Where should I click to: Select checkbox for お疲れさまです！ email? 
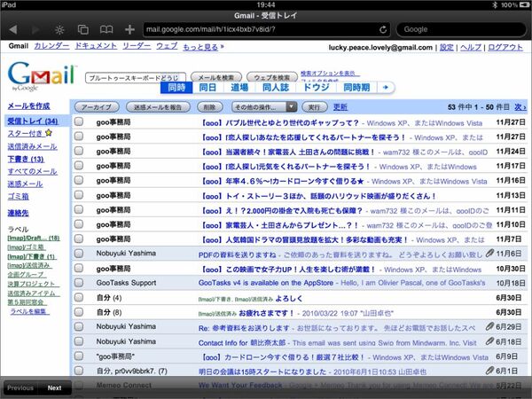(79, 312)
